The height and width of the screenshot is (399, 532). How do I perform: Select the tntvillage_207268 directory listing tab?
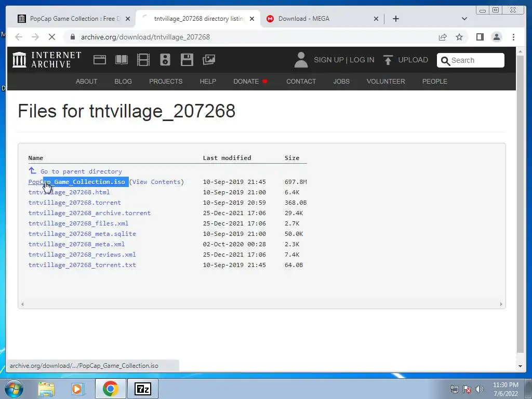[x=197, y=19]
